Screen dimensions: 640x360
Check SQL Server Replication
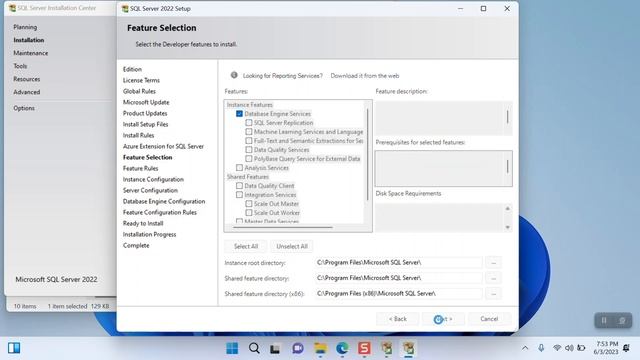tap(249, 122)
